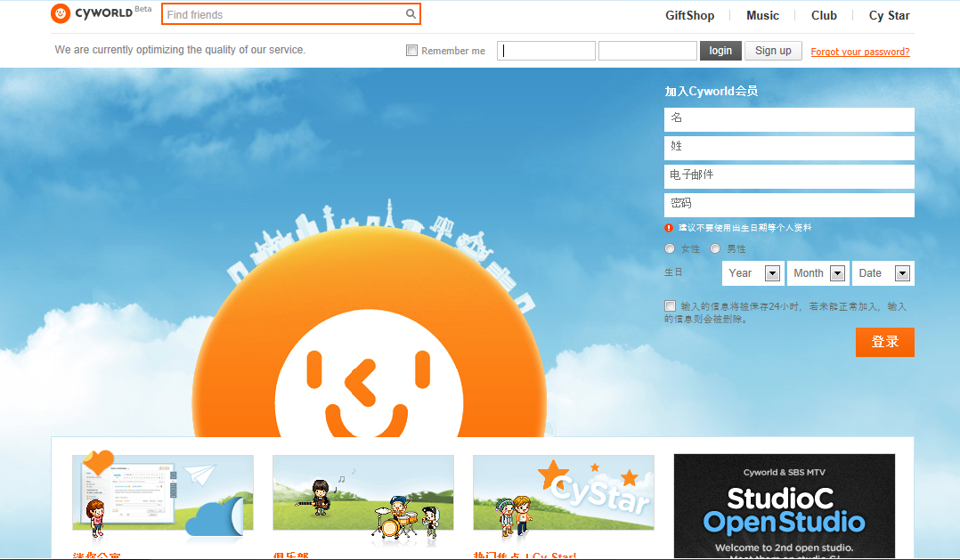Expand the Date dropdown
The image size is (960, 560).
883,273
